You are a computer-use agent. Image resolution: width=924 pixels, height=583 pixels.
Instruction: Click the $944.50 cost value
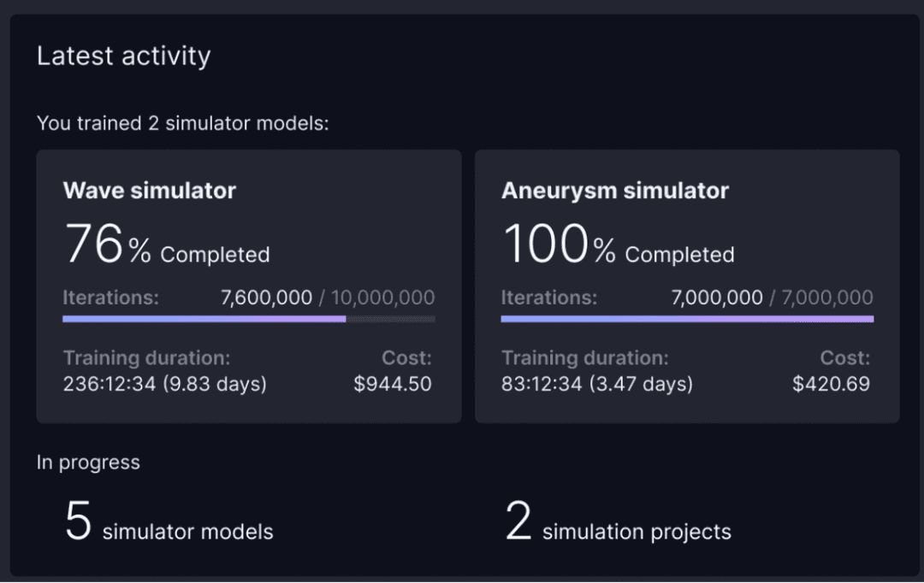(x=393, y=384)
